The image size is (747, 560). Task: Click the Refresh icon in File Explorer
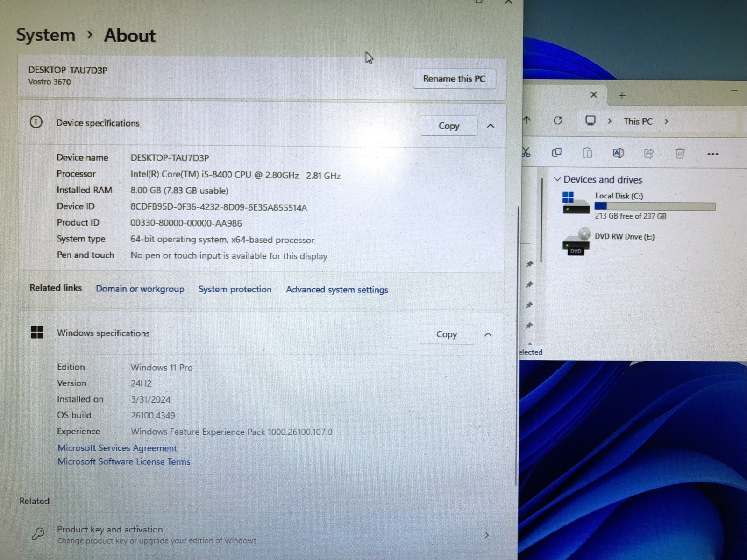click(558, 121)
